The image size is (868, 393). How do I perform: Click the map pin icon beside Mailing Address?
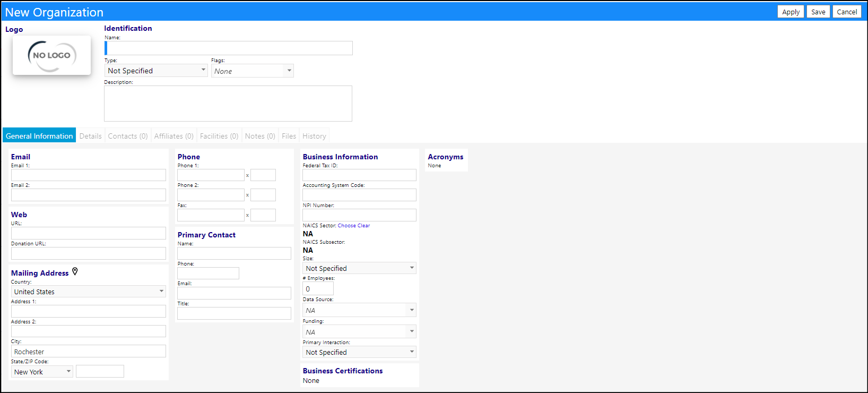(x=75, y=271)
